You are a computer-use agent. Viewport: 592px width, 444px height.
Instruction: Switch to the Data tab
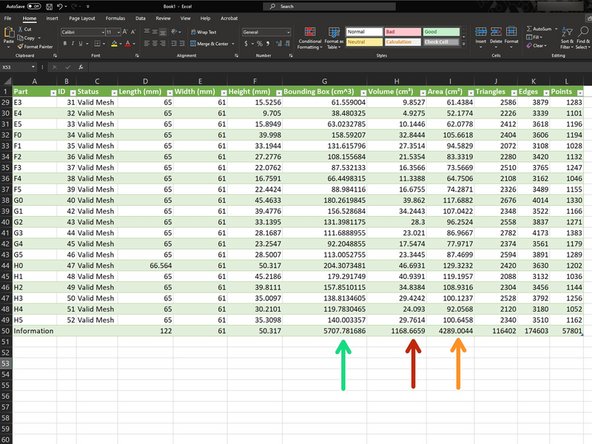click(140, 18)
